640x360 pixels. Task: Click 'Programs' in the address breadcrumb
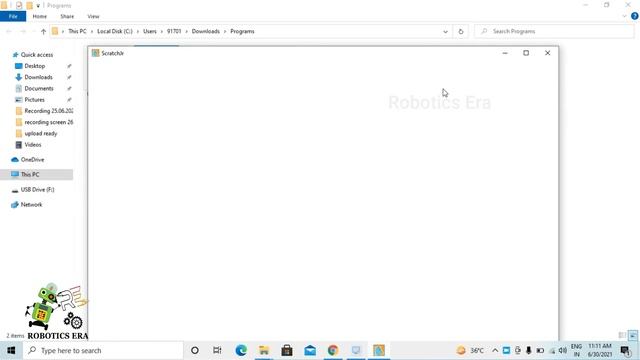[242, 31]
